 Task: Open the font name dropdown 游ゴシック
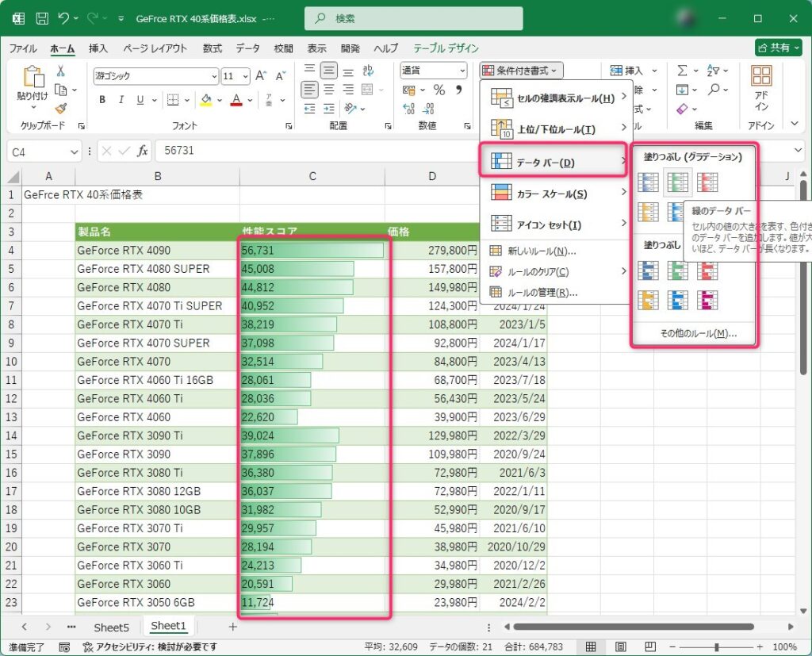[213, 76]
